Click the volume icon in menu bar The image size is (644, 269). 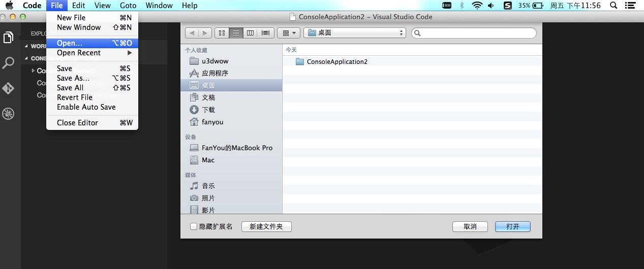pyautogui.click(x=491, y=6)
